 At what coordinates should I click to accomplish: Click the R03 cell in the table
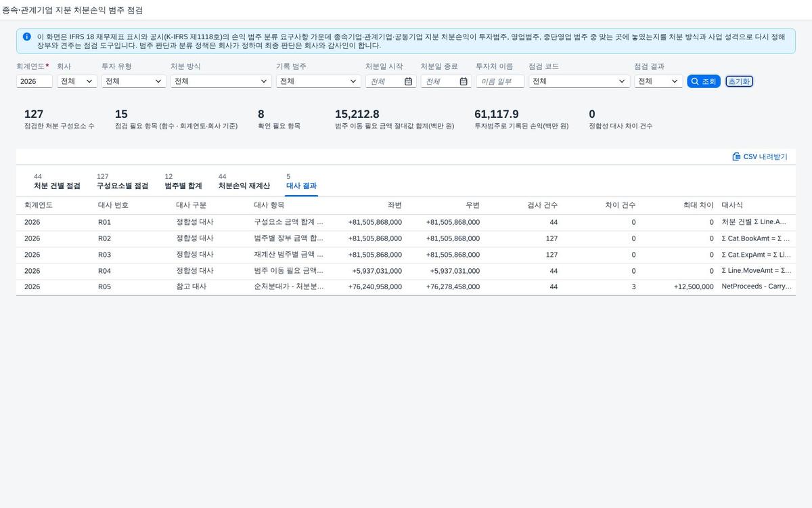[x=104, y=255]
